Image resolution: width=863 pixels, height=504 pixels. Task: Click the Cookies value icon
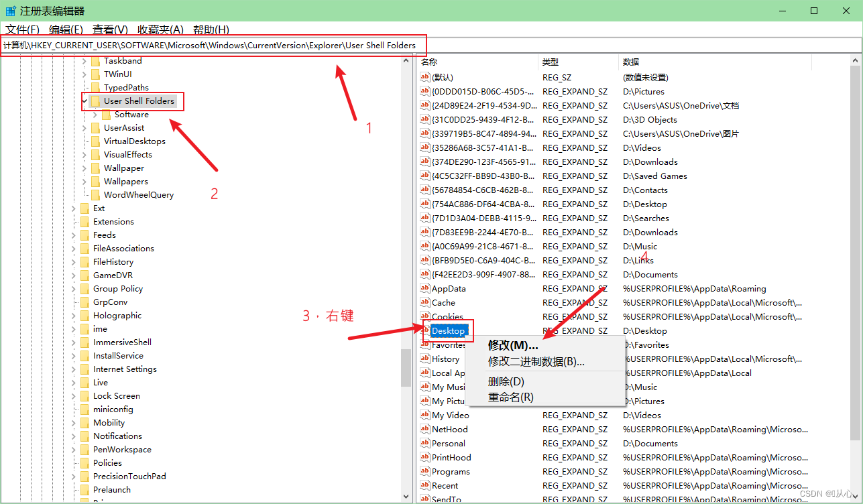coord(425,316)
